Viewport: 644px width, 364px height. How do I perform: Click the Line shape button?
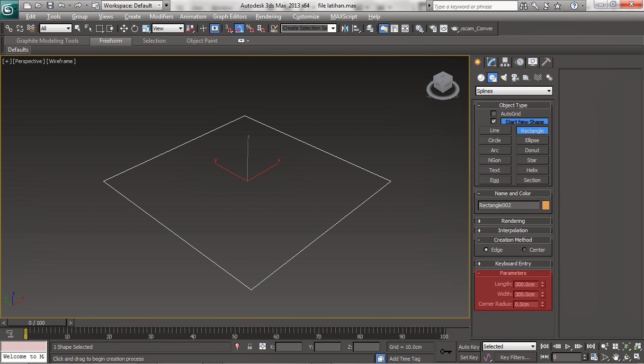coord(494,130)
